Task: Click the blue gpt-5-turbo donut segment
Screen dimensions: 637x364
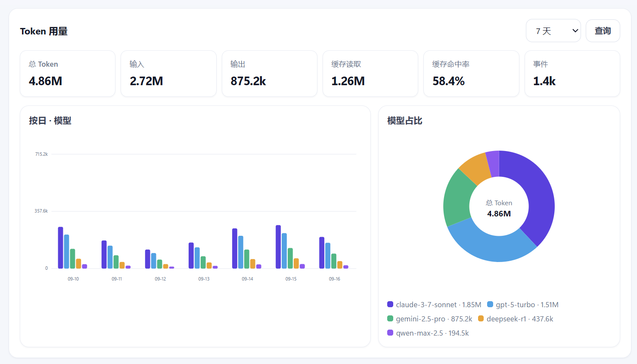Action: pyautogui.click(x=487, y=245)
